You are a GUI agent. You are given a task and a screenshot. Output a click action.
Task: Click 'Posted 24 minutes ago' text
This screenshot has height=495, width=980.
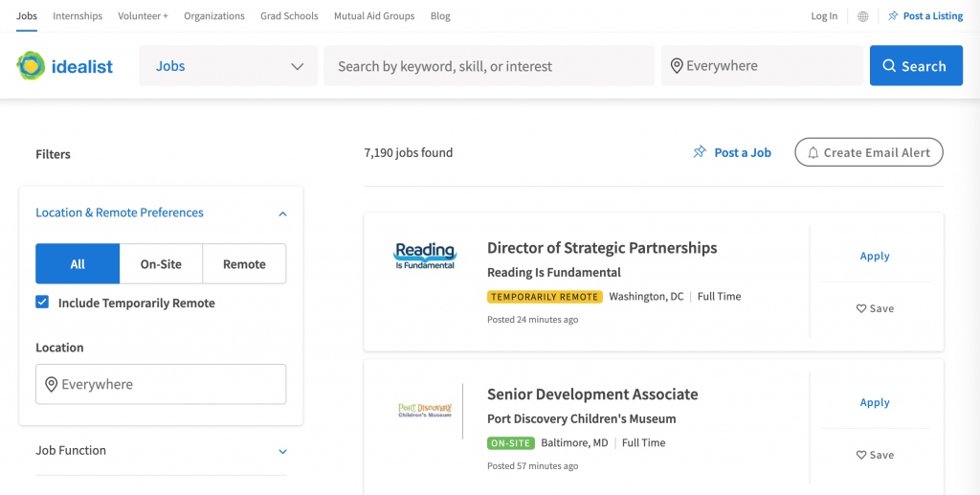click(532, 320)
